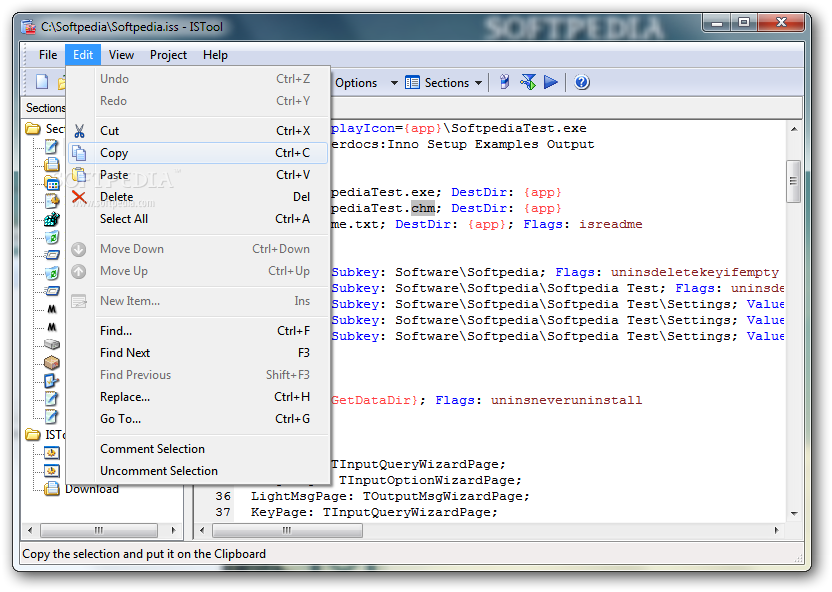Click the editor horizontal scrollbar thumb
832x592 pixels.
[x=288, y=530]
